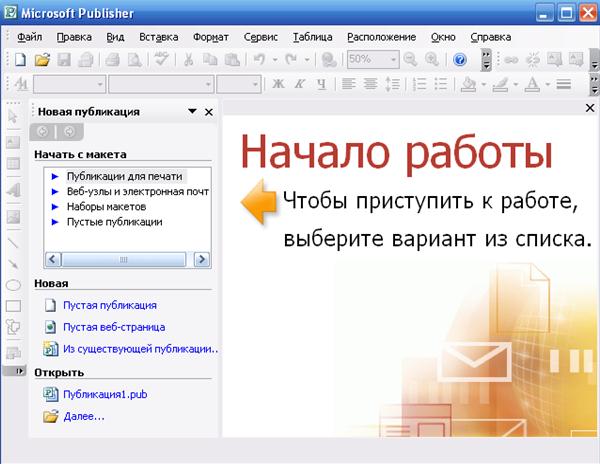Screen dimensions: 600x464
Task: Toggle Underline (Ч) formatting
Action: click(x=322, y=83)
